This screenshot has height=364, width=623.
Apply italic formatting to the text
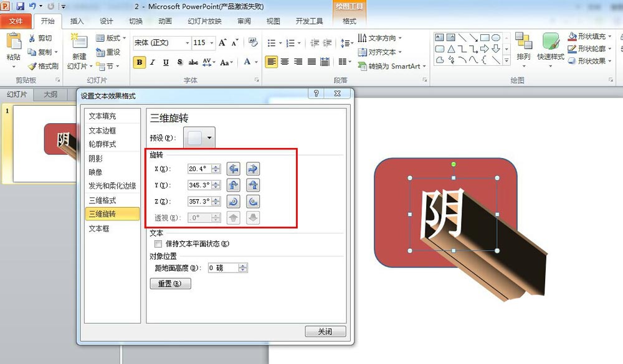pos(152,63)
